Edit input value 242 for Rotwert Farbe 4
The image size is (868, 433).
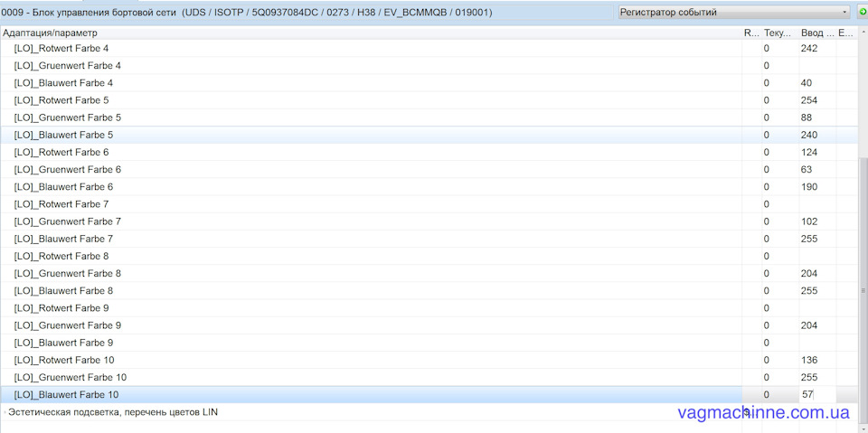tap(817, 48)
